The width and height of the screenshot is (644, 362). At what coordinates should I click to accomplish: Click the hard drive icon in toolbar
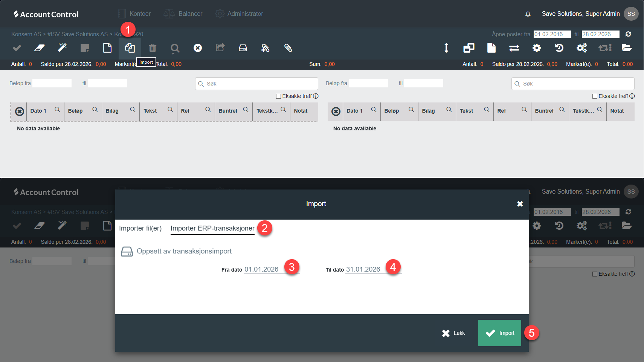tap(243, 48)
